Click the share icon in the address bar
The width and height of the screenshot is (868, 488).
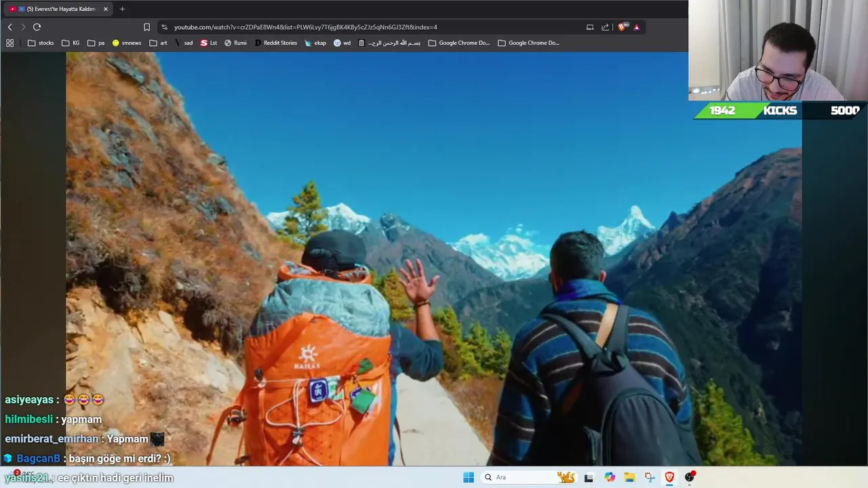(606, 27)
